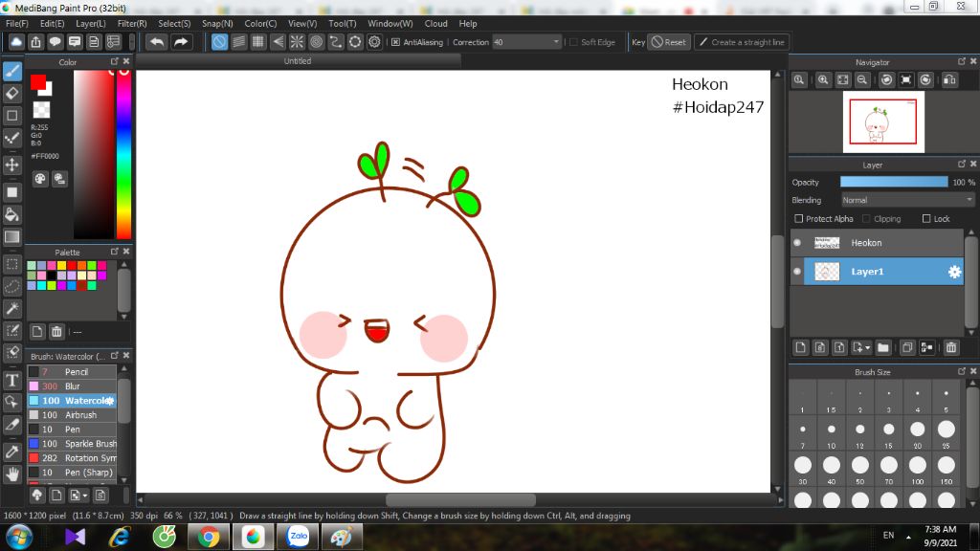The image size is (980, 551).
Task: Open Layer1 settings gear
Action: click(x=954, y=272)
